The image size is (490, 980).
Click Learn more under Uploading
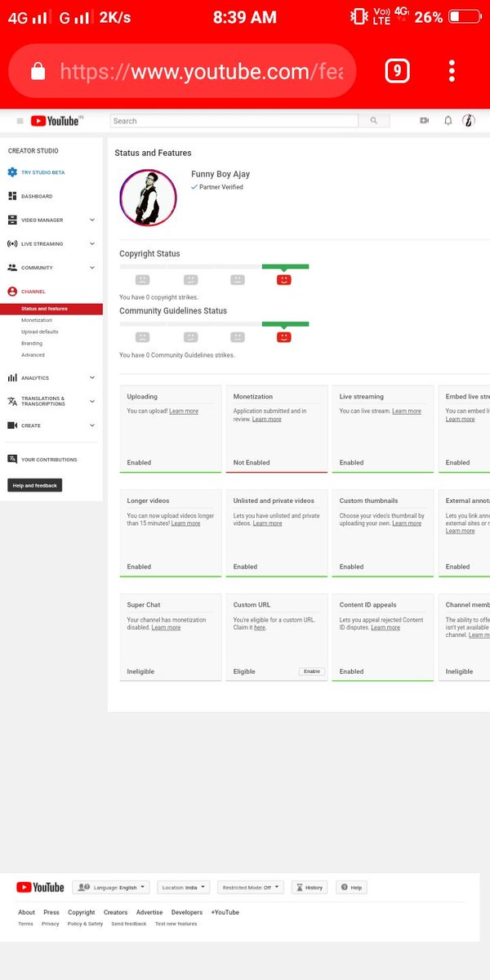[184, 412]
